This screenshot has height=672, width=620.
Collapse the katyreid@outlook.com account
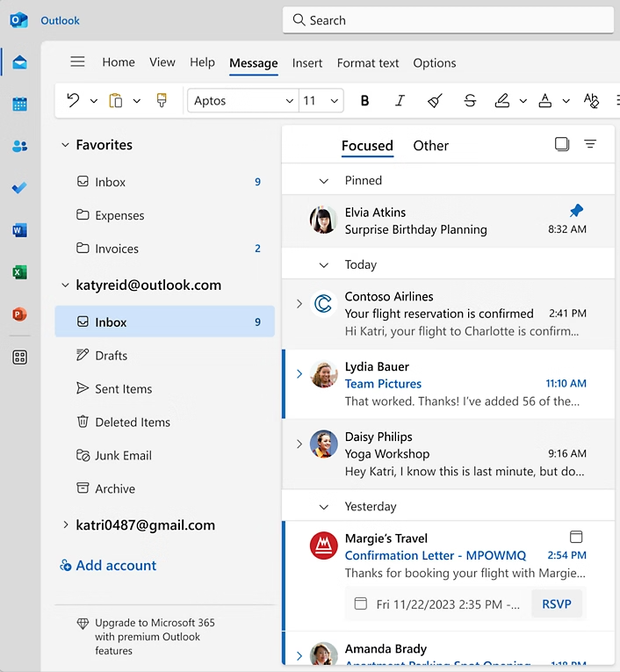click(x=65, y=285)
